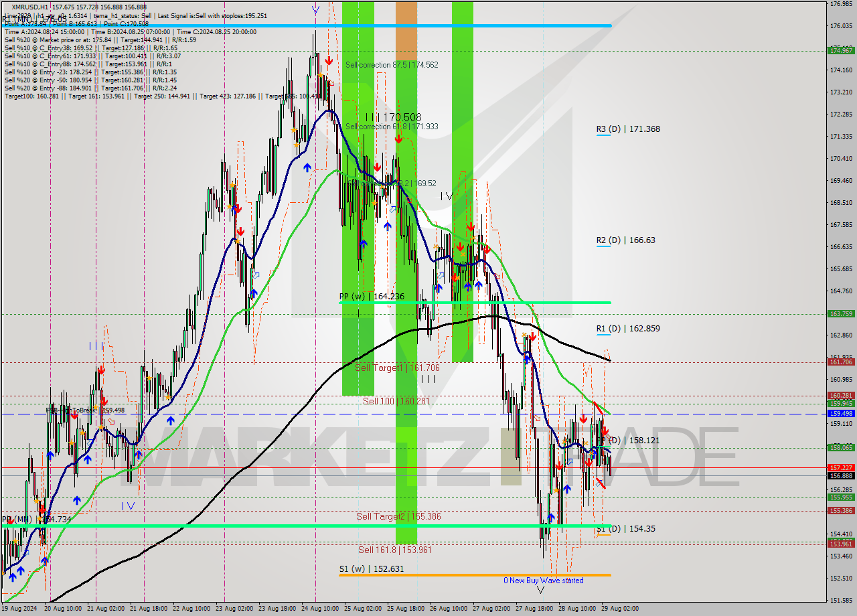Click the 164.760 price scale value

(x=841, y=291)
